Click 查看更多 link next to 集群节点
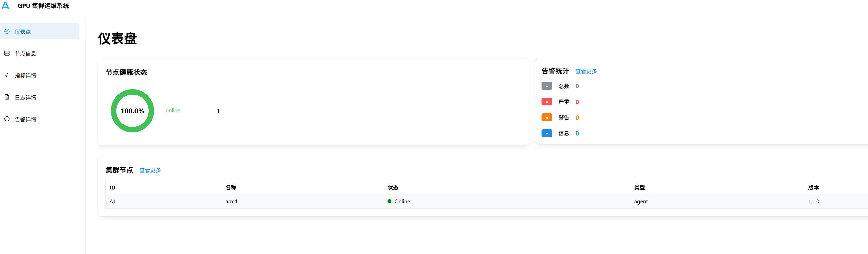This screenshot has width=868, height=254. [150, 170]
